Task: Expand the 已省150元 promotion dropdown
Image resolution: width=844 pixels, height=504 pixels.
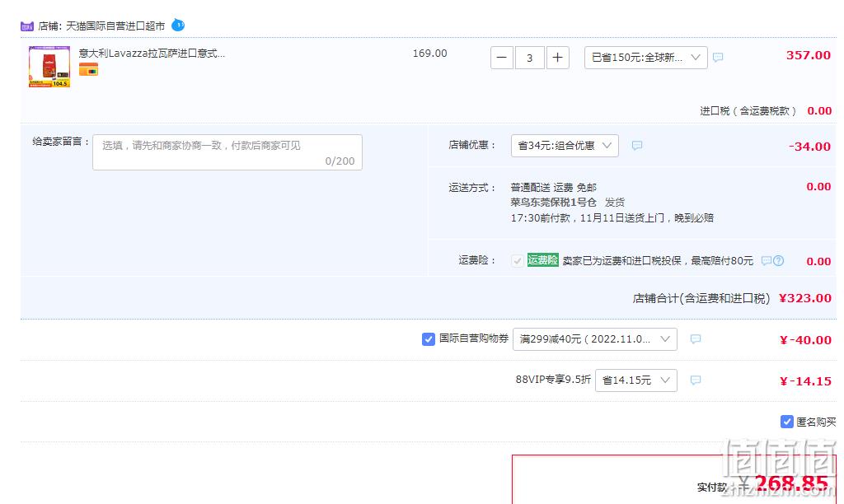Action: pos(646,58)
